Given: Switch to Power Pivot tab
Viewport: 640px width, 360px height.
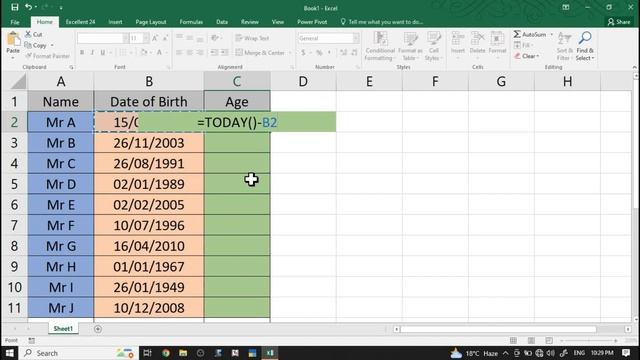Looking at the screenshot, I should point(312,22).
